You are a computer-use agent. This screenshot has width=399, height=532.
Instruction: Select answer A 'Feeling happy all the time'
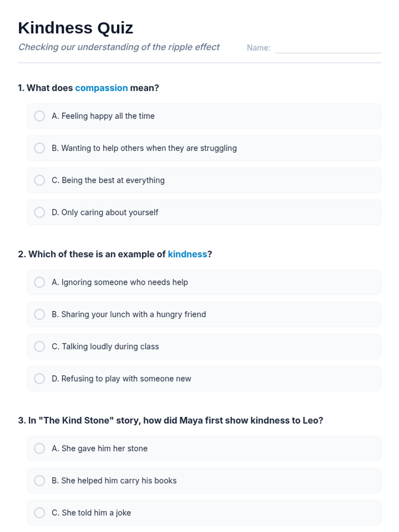[40, 116]
